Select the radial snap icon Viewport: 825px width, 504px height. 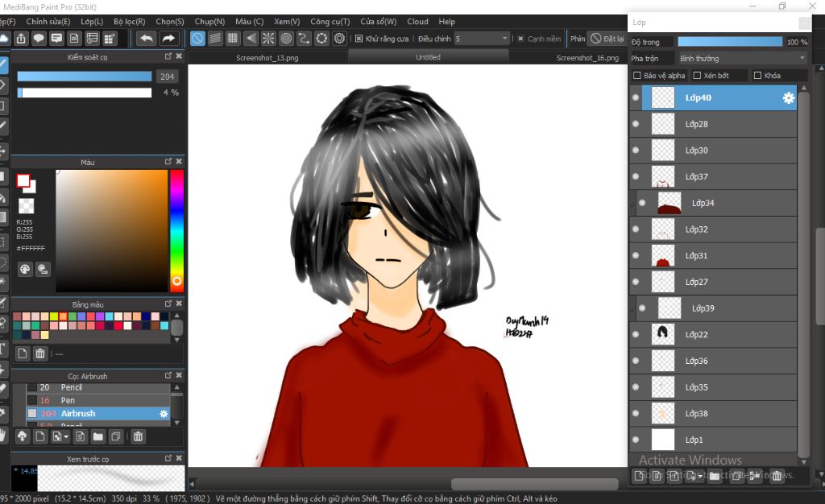pyautogui.click(x=268, y=39)
